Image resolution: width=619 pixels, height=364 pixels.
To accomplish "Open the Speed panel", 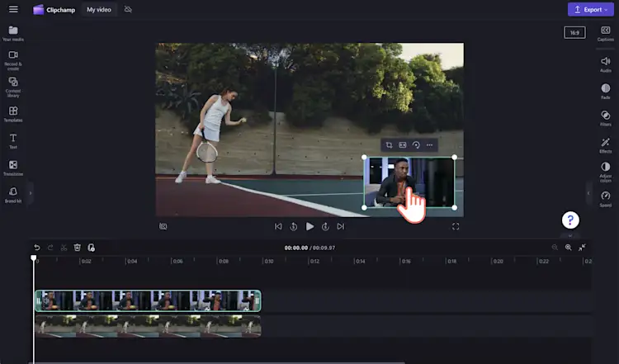I will (x=605, y=199).
